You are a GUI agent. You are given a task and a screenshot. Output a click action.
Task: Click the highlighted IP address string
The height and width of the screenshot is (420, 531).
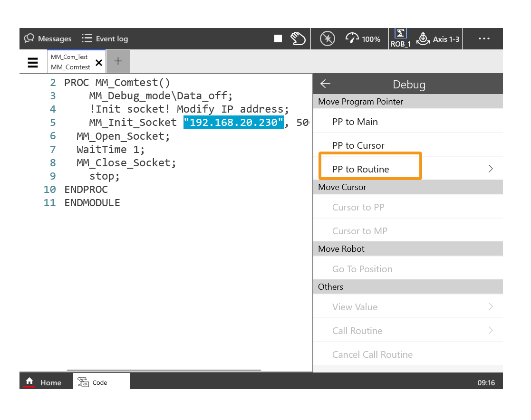[233, 123]
